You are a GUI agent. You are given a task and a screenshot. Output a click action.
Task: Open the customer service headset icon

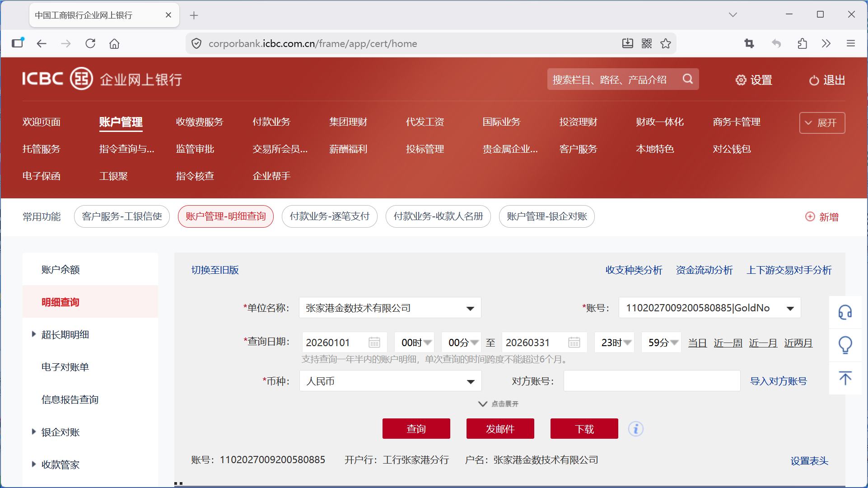click(x=845, y=312)
